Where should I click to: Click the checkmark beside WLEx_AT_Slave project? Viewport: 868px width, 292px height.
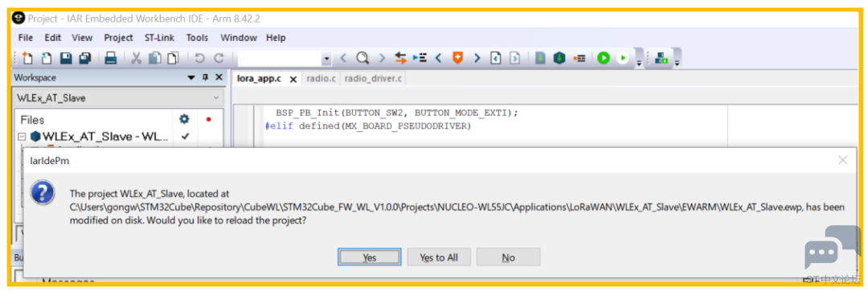[185, 136]
